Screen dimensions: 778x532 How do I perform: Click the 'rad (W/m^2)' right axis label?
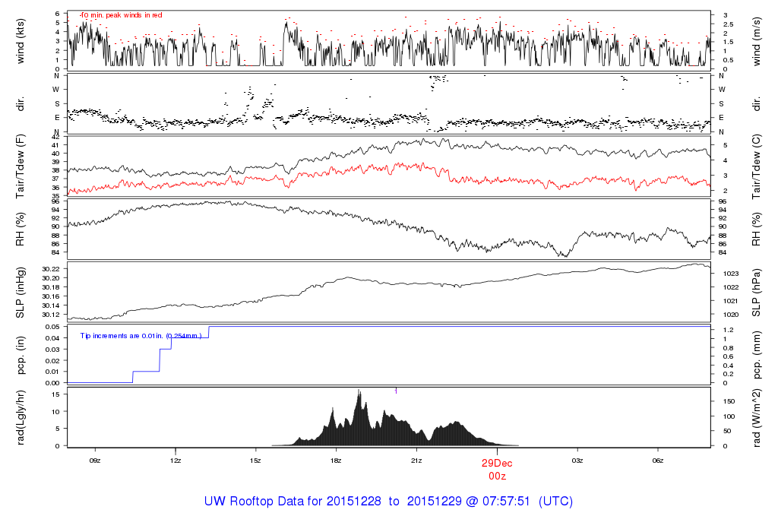(757, 416)
